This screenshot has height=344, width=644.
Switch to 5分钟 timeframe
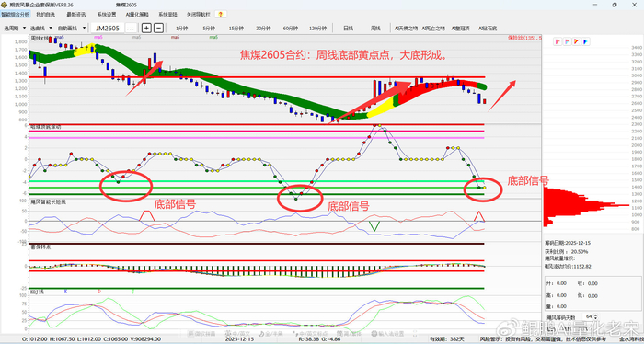click(209, 29)
